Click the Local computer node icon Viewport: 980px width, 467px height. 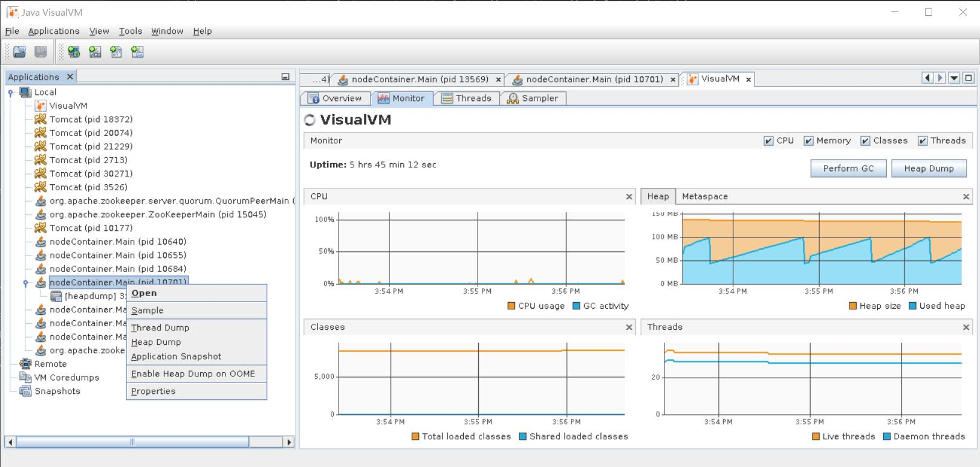click(x=25, y=92)
